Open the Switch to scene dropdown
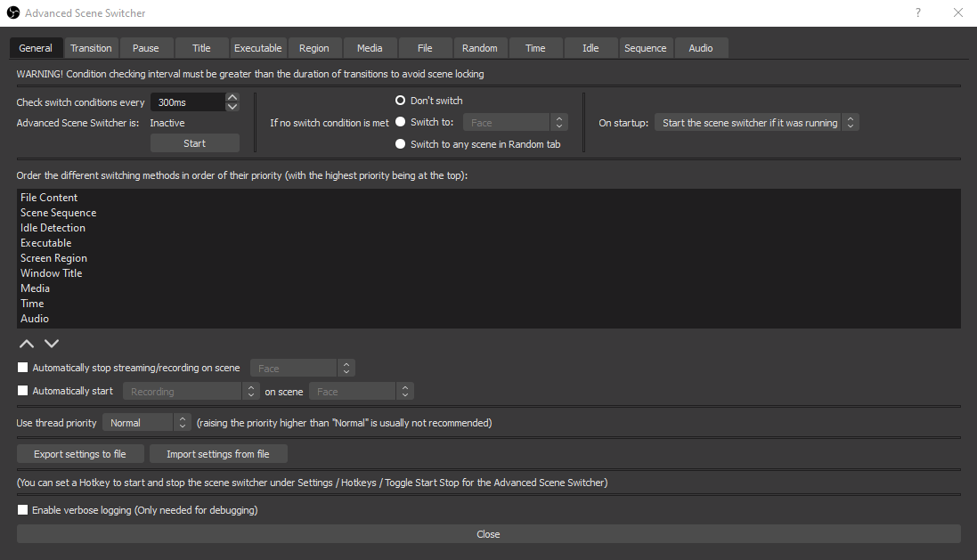 [516, 123]
